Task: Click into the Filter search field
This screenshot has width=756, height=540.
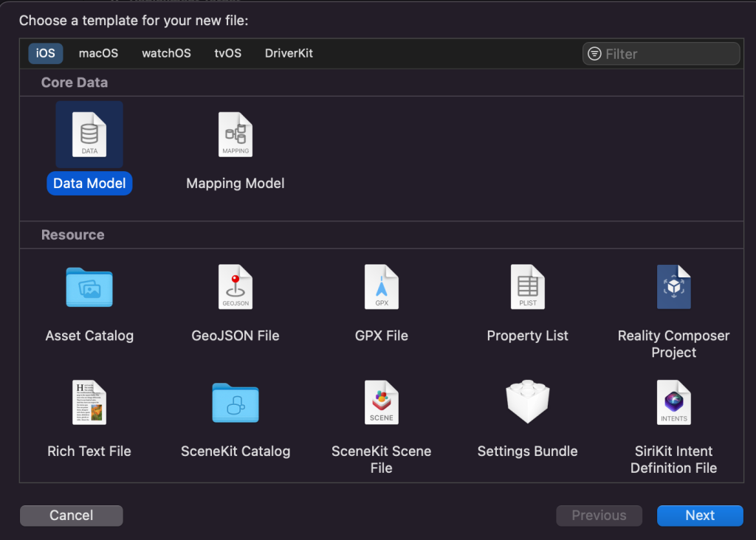Action: 668,54
